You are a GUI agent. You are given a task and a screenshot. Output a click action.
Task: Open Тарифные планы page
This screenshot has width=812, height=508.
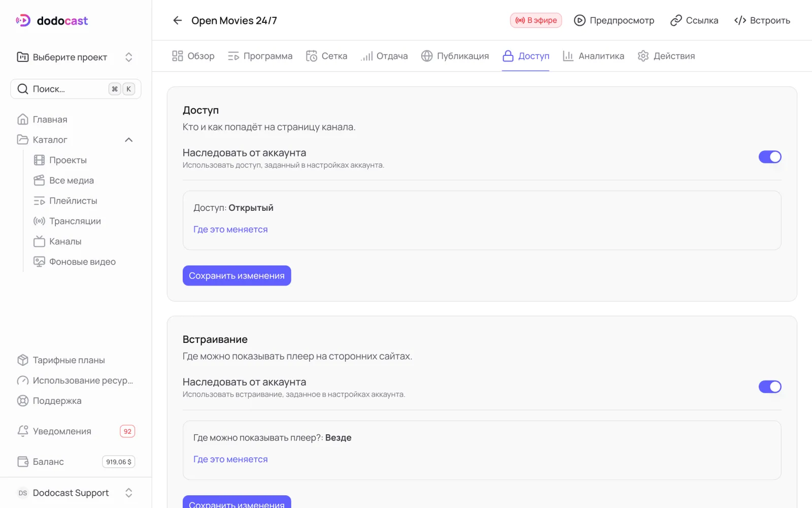(x=76, y=360)
